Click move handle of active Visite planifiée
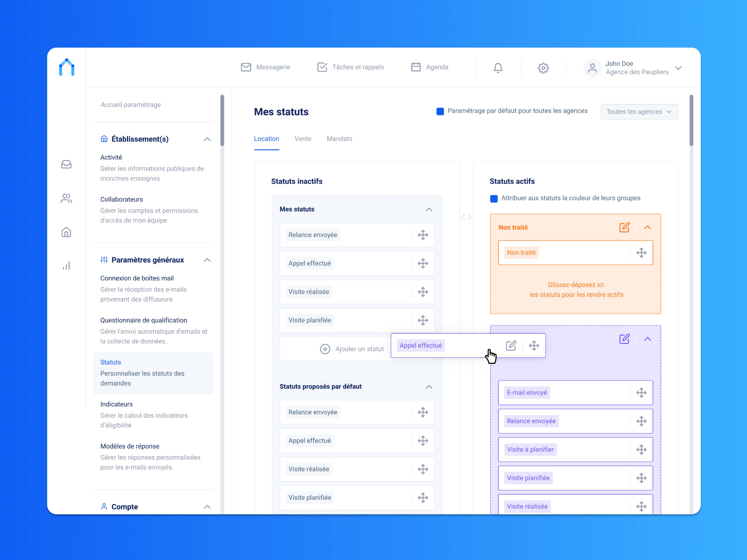The image size is (747, 560). pos(641,478)
